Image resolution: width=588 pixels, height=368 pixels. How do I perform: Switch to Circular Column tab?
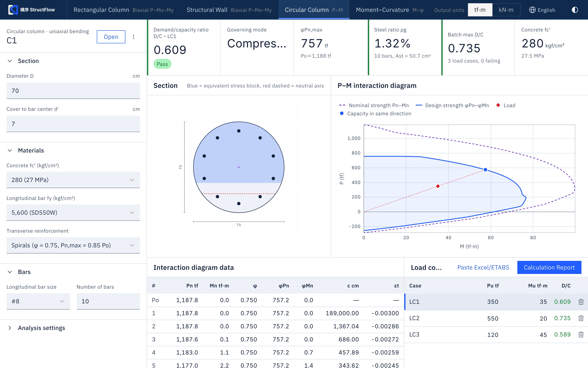pos(314,10)
